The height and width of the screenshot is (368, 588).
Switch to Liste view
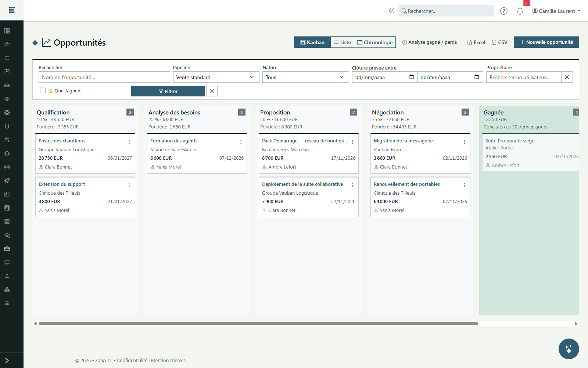click(x=343, y=42)
